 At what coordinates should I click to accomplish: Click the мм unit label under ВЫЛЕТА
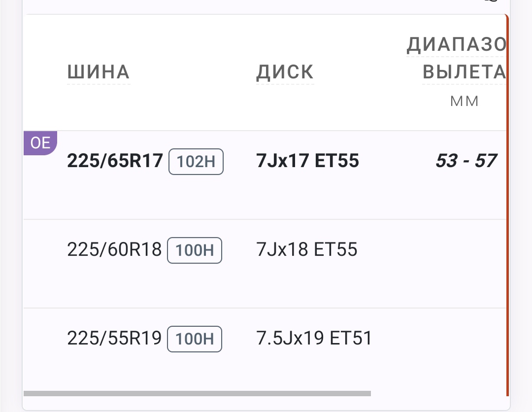pyautogui.click(x=464, y=102)
